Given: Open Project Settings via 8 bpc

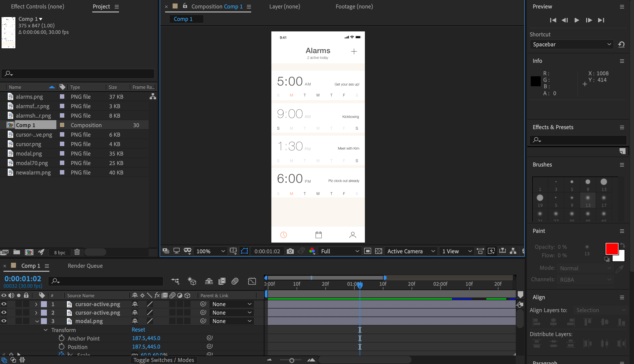Looking at the screenshot, I should [60, 253].
